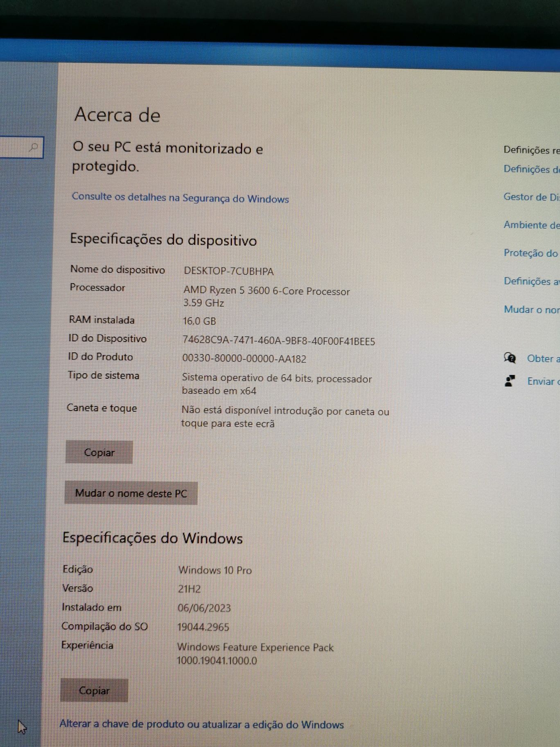560x747 pixels.
Task: Select the version value 21H2
Action: 189,589
